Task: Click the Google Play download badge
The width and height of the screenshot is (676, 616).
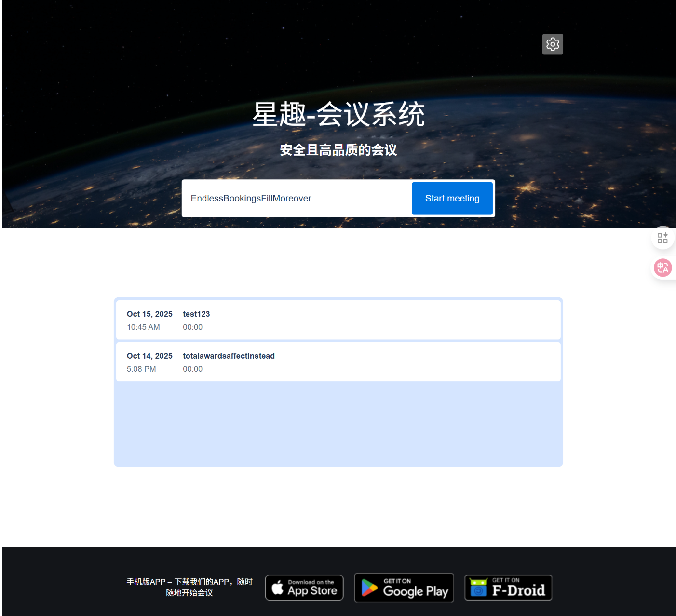Action: [x=404, y=587]
